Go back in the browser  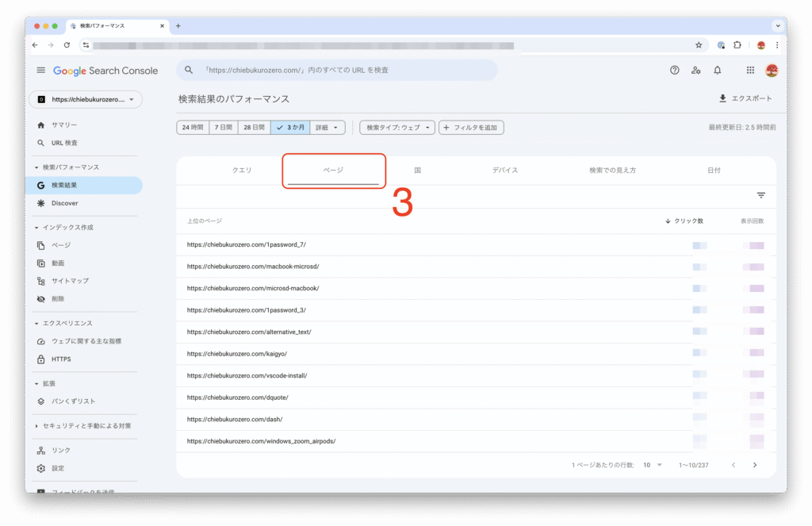click(35, 45)
